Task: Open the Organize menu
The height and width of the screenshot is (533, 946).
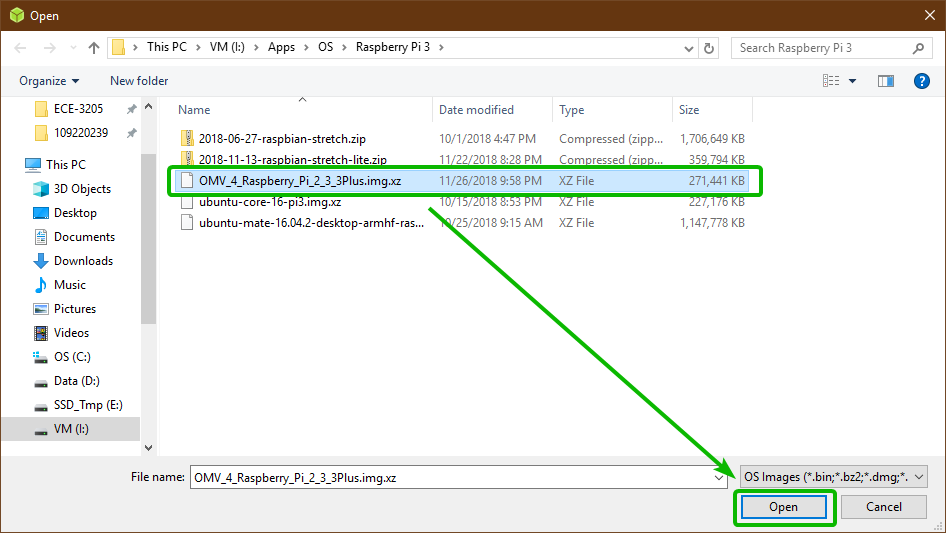Action: point(49,81)
